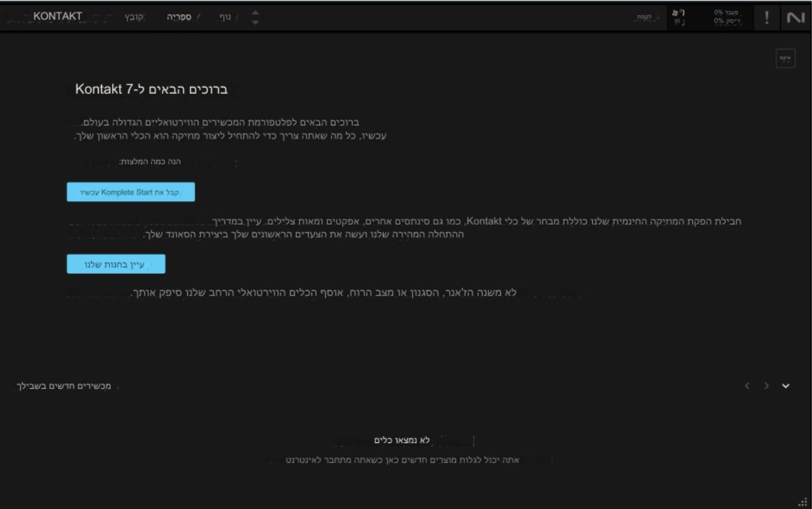The image size is (812, 509).
Task: Click the לקנות (Shop) button in header
Action: pos(644,17)
